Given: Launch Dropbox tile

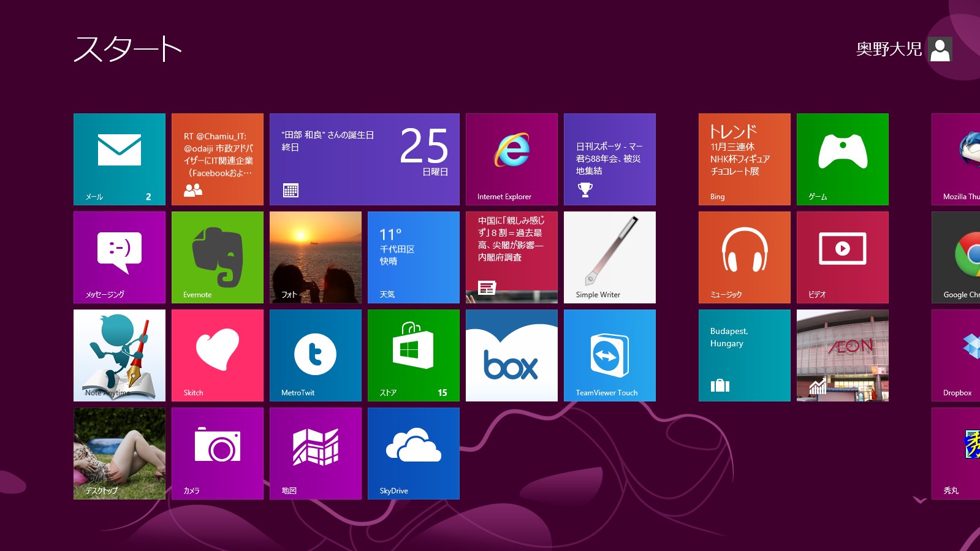Looking at the screenshot, I should pos(956,355).
